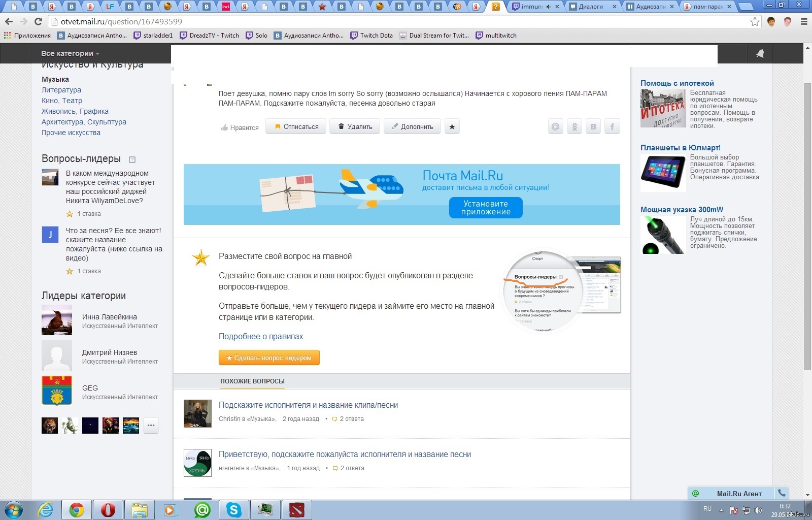Share question to Odnoklassniki
This screenshot has width=812, height=520.
pyautogui.click(x=574, y=127)
